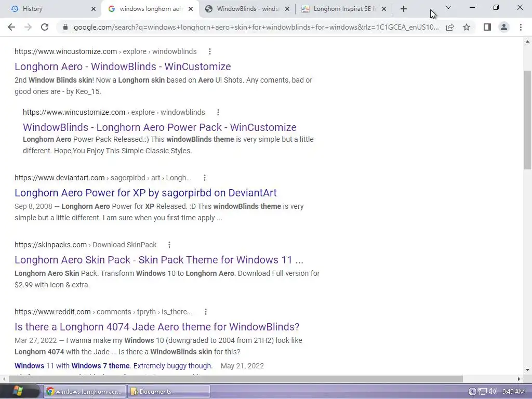Click the horizontal scrollbar right arrow
The height and width of the screenshot is (399, 532).
click(x=519, y=379)
